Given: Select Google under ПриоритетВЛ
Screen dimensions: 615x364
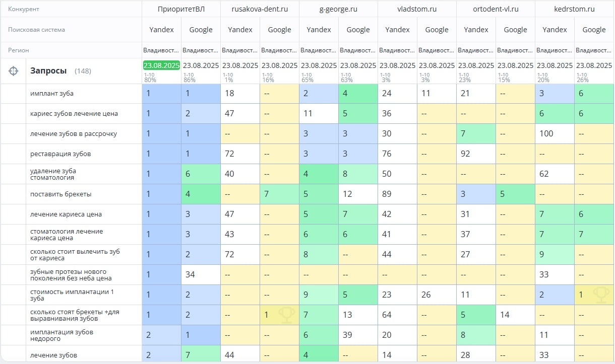Looking at the screenshot, I should pyautogui.click(x=201, y=30).
